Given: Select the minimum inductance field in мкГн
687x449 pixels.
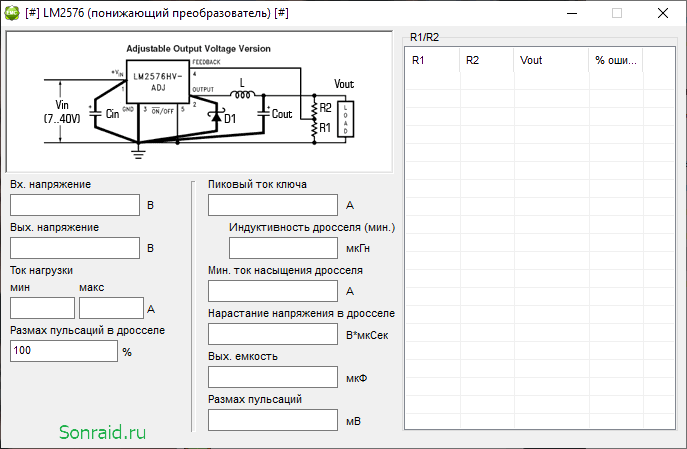Looking at the screenshot, I should click(x=283, y=248).
